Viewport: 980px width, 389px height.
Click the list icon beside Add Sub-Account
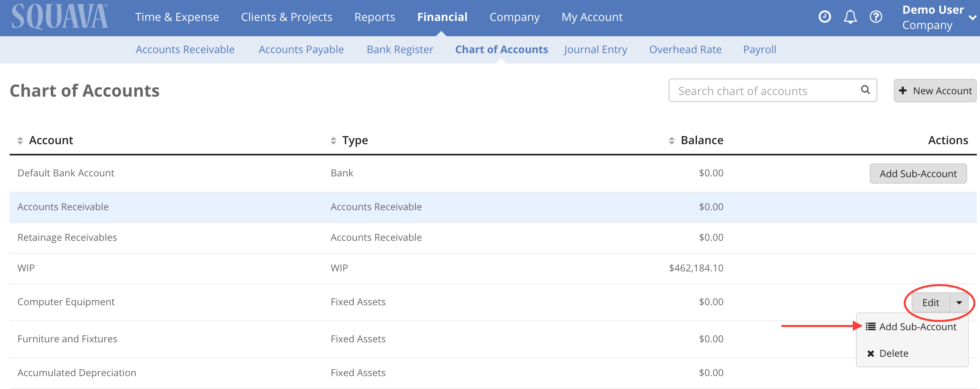870,327
